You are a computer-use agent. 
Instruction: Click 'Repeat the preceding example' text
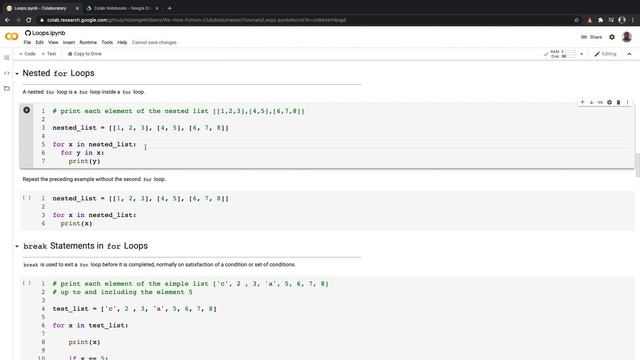(x=94, y=179)
